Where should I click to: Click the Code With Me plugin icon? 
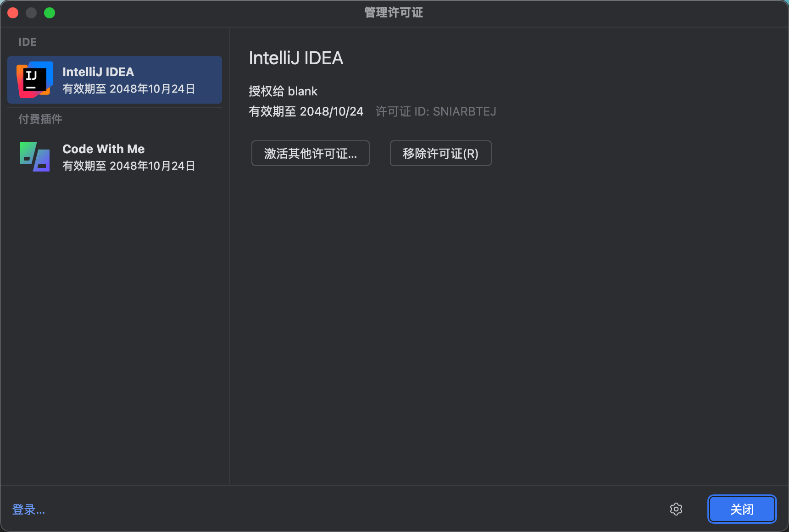pos(34,157)
